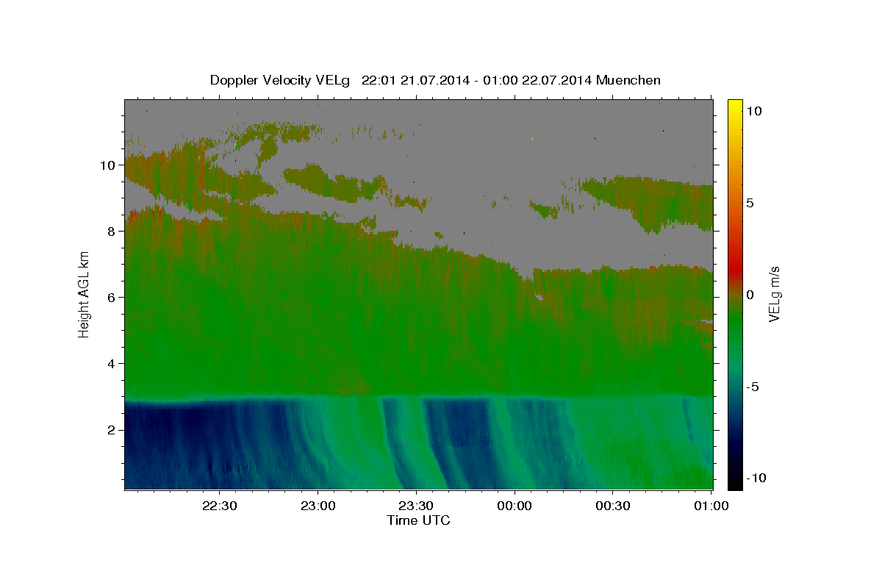The image size is (882, 588).
Task: Click the colorbar value 10 at top
Action: [x=753, y=111]
